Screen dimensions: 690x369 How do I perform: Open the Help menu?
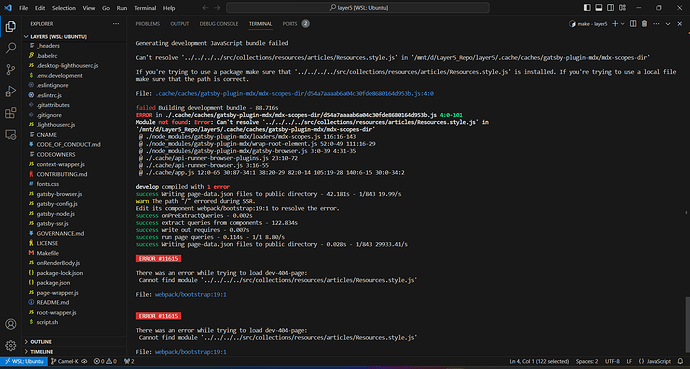169,8
